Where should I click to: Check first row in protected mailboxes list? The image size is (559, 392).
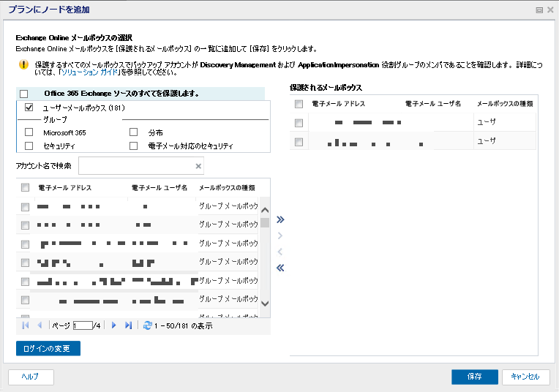click(x=299, y=123)
